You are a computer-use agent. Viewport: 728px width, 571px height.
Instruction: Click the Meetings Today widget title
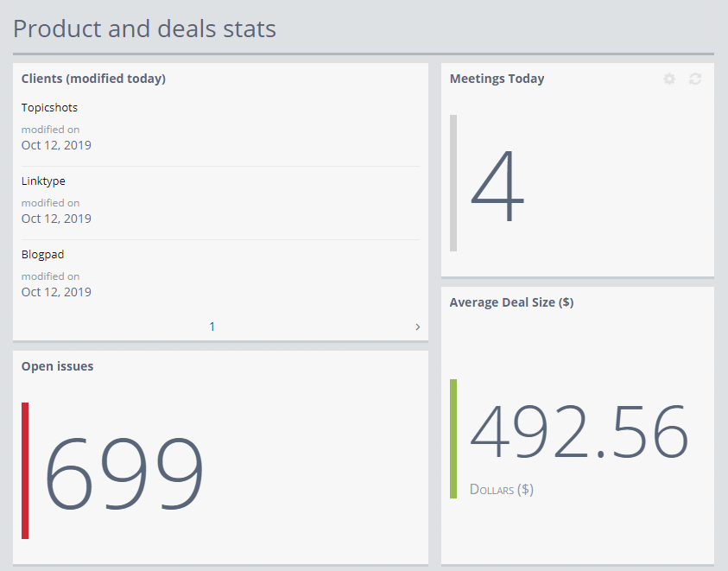coord(497,79)
